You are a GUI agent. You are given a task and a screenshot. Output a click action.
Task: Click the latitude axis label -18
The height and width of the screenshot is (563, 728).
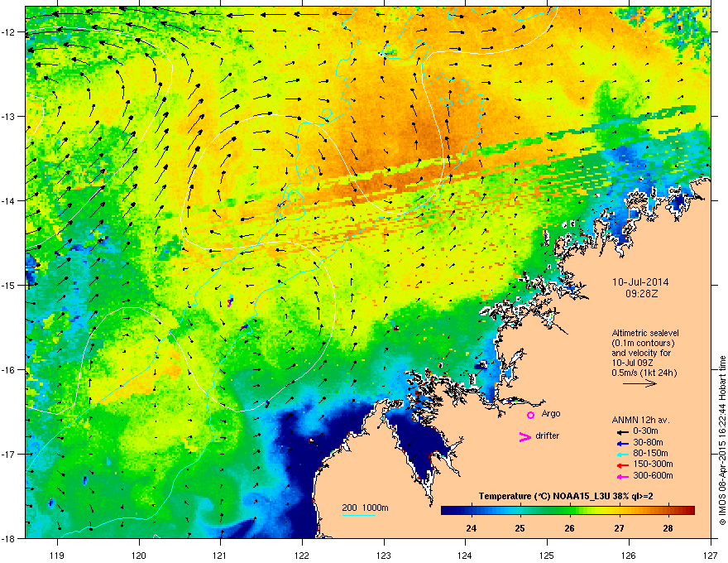coord(8,538)
